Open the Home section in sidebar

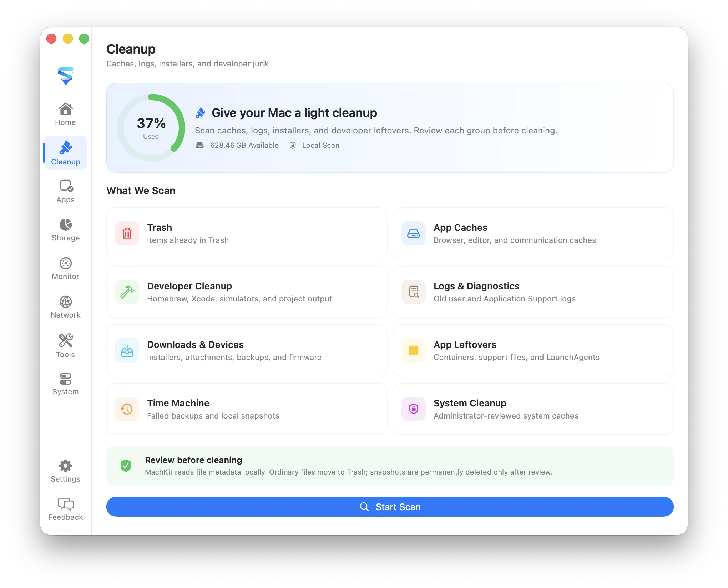pos(65,114)
